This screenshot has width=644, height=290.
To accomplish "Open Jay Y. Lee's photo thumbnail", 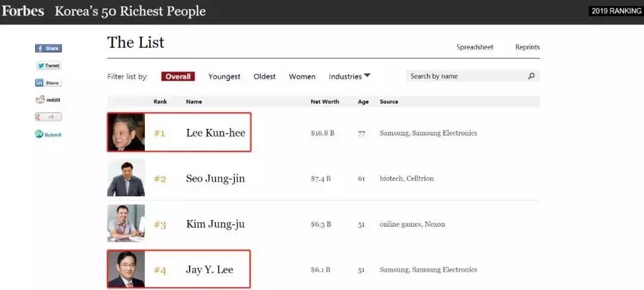I will tap(126, 269).
